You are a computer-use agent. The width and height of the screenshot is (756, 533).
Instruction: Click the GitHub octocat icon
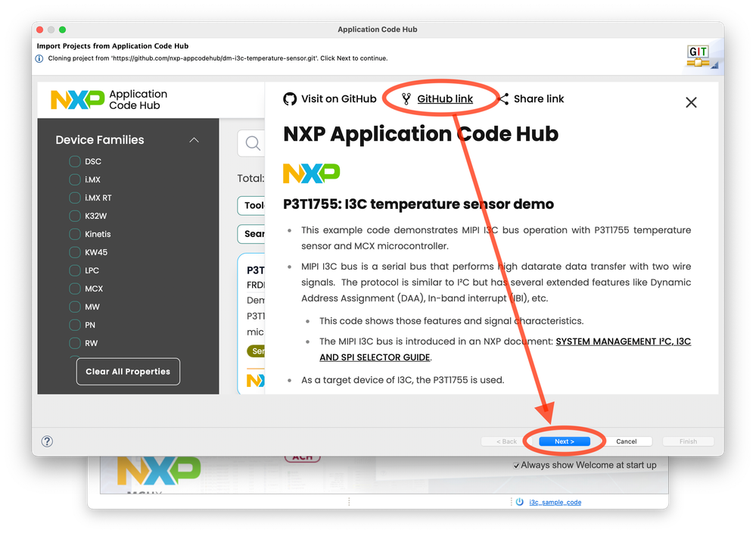click(x=290, y=99)
